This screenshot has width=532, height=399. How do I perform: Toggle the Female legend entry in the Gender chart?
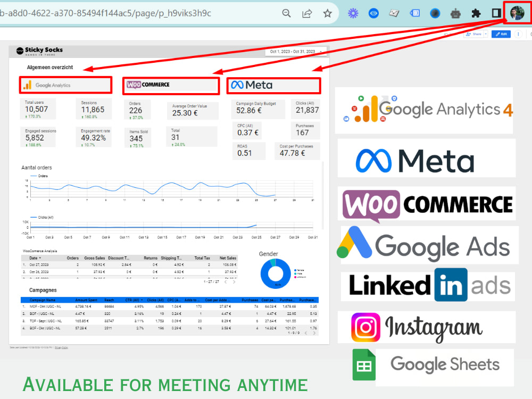pyautogui.click(x=300, y=270)
